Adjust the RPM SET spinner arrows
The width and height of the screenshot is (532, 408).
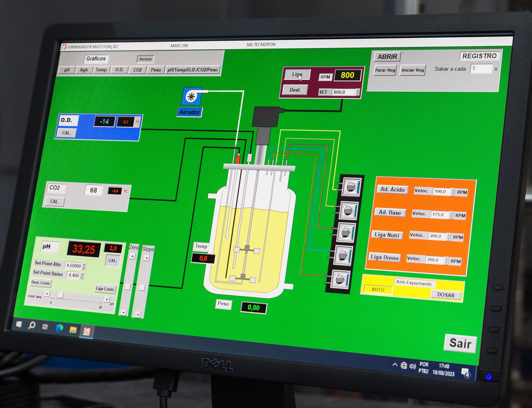coord(358,92)
